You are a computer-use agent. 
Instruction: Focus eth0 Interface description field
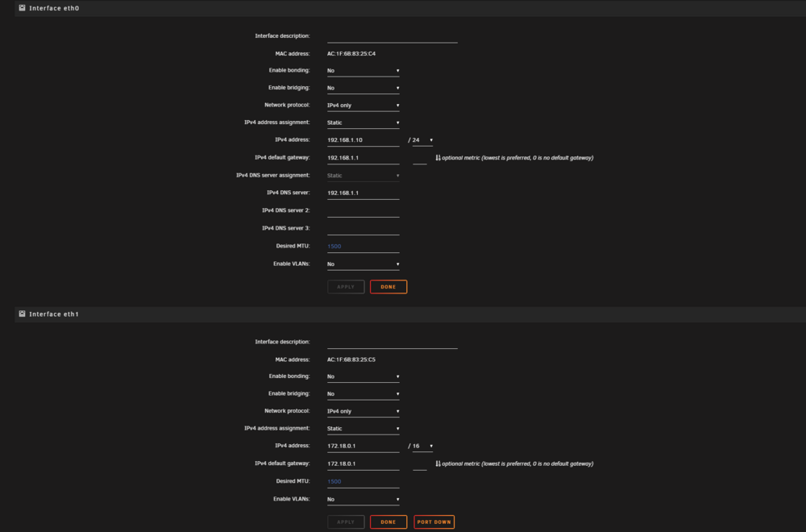tap(393, 37)
